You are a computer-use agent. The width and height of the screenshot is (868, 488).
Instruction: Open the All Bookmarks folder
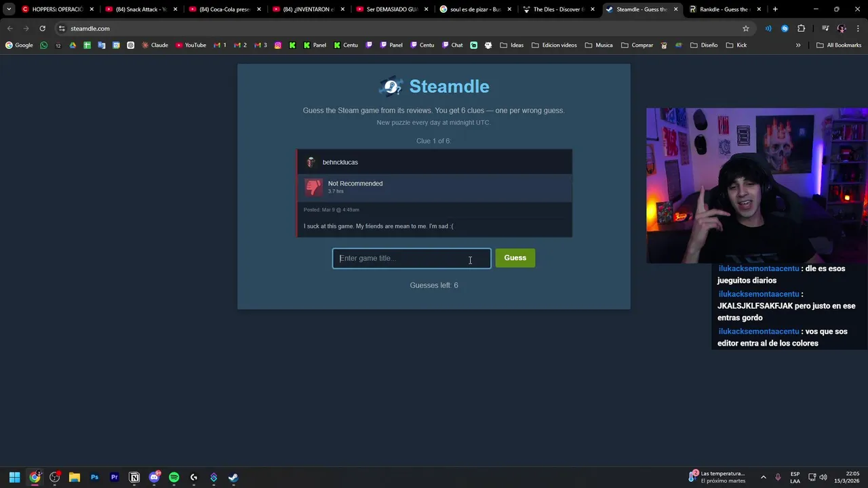tap(839, 45)
